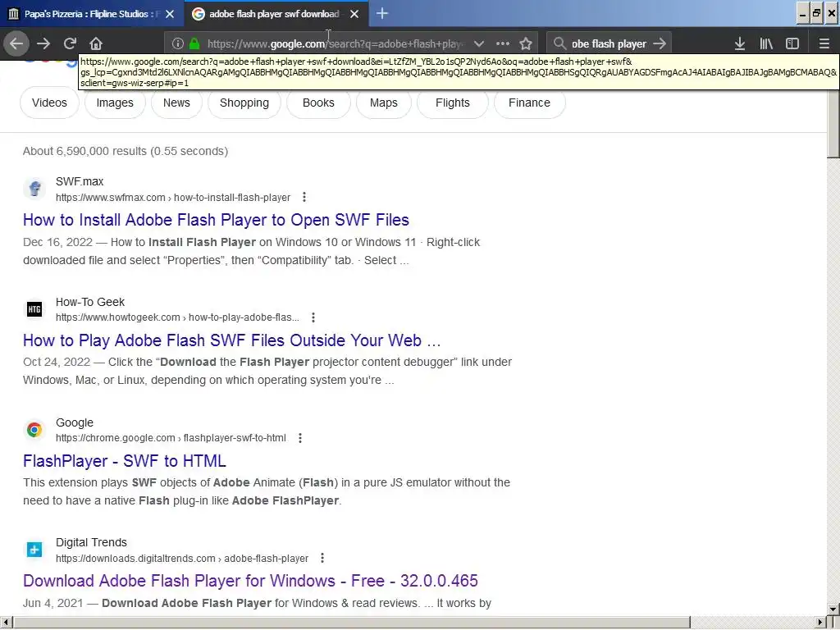
Task: Open 'How to Install Adobe Flash Player to Open SWF Files'
Action: pyautogui.click(x=216, y=220)
